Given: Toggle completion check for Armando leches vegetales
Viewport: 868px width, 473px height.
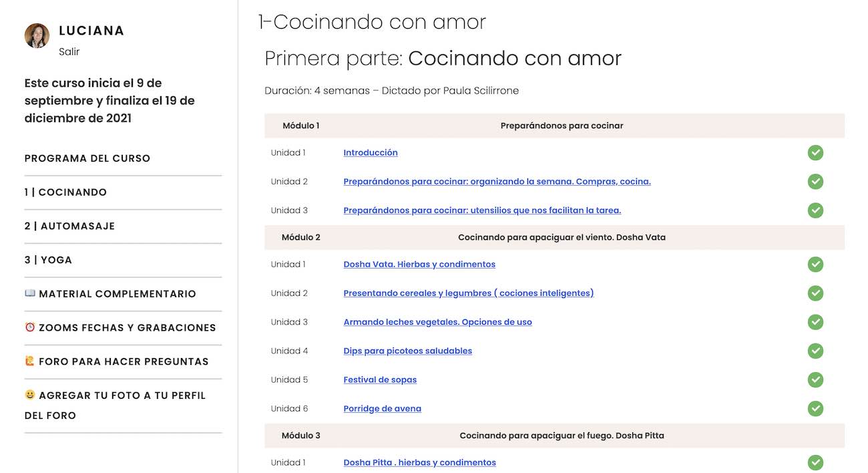Looking at the screenshot, I should point(815,322).
